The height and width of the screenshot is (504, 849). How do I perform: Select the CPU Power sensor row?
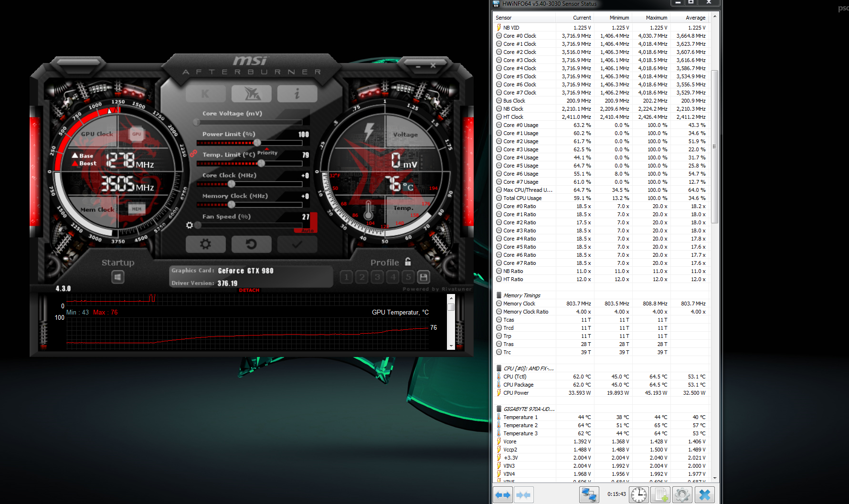[x=601, y=393]
